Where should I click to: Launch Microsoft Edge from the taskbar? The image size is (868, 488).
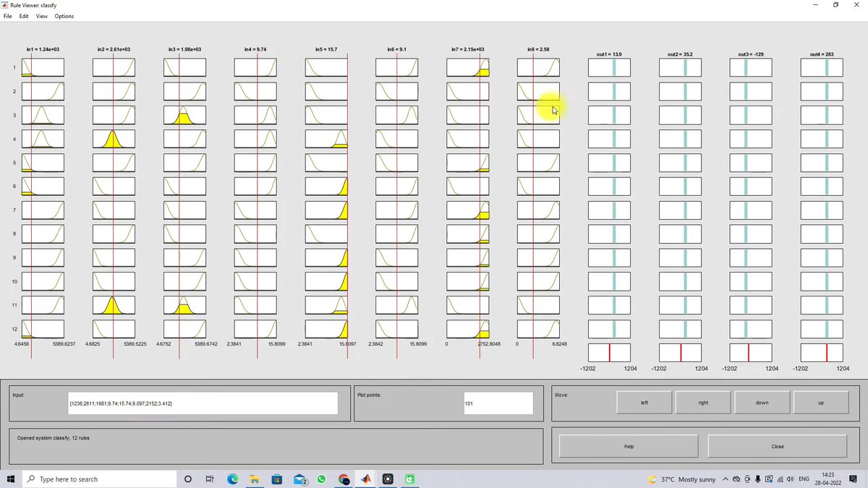coord(233,479)
